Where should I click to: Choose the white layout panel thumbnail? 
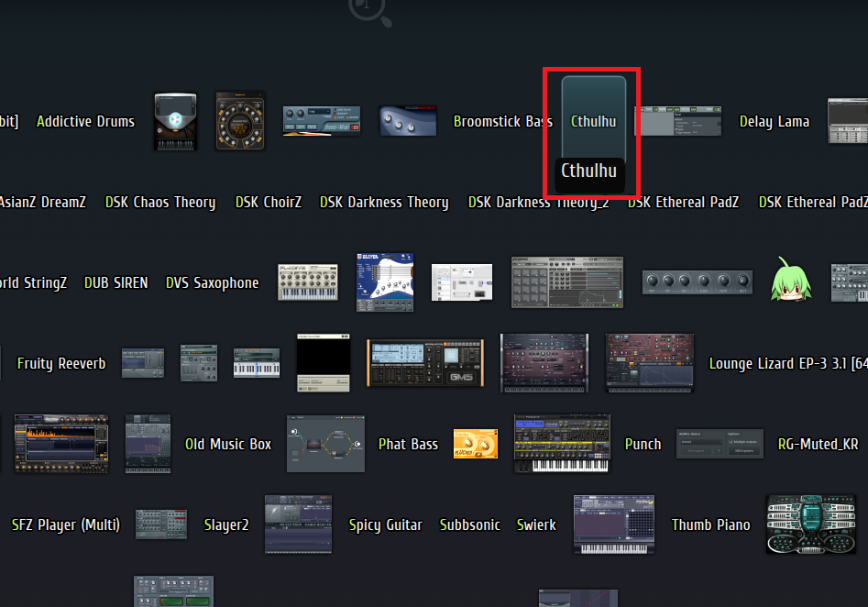462,282
